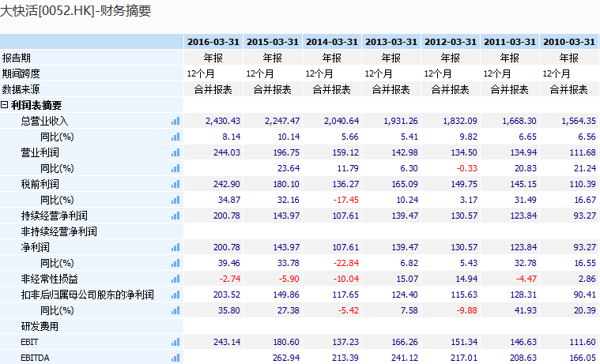
Task: Click the 非经常性损益 row label
Action: coord(49,279)
